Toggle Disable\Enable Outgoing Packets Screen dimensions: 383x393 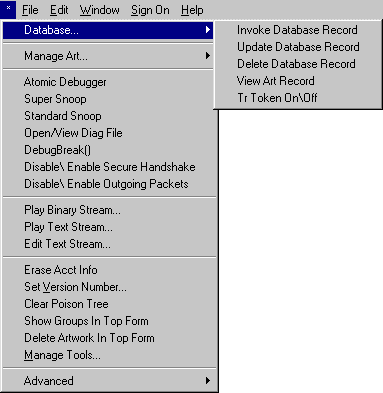coord(106,184)
